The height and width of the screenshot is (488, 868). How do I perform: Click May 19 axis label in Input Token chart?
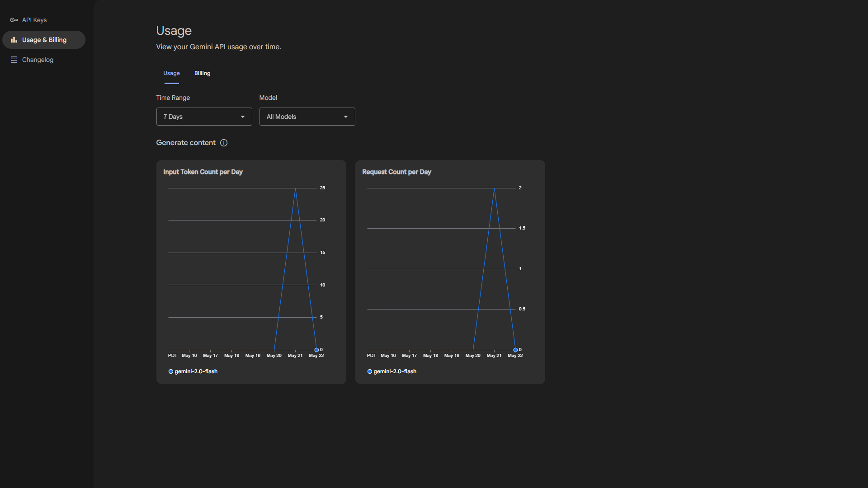pos(253,356)
